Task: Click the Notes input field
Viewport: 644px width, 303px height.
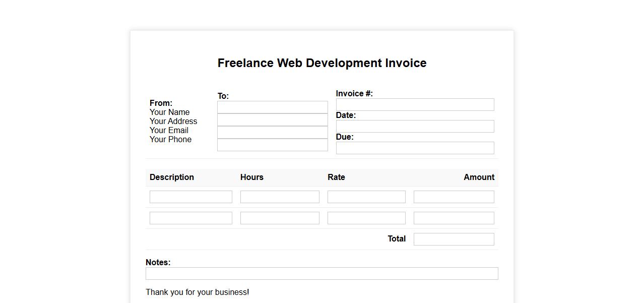Action: pyautogui.click(x=321, y=273)
